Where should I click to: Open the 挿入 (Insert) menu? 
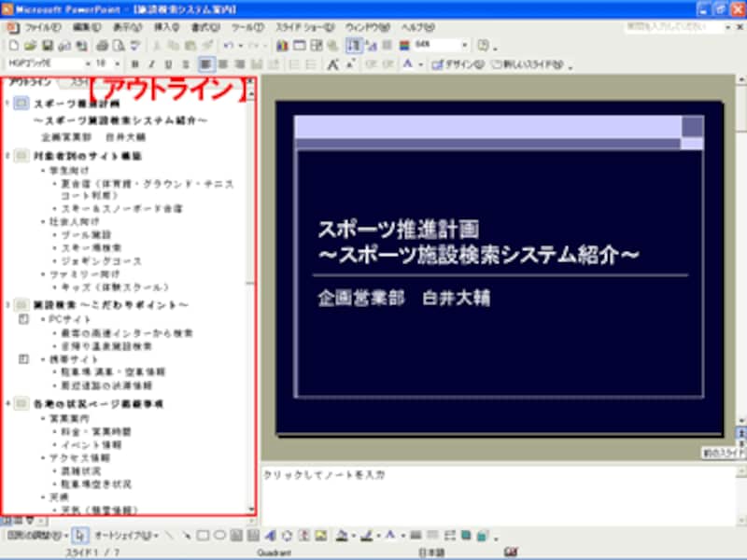(166, 28)
